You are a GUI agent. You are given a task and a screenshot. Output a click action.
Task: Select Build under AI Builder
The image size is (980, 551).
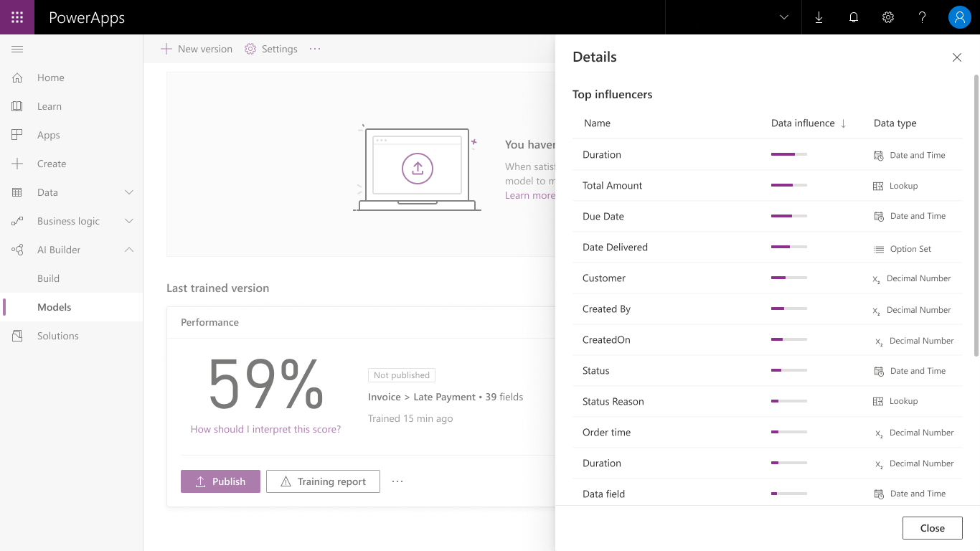click(x=48, y=278)
